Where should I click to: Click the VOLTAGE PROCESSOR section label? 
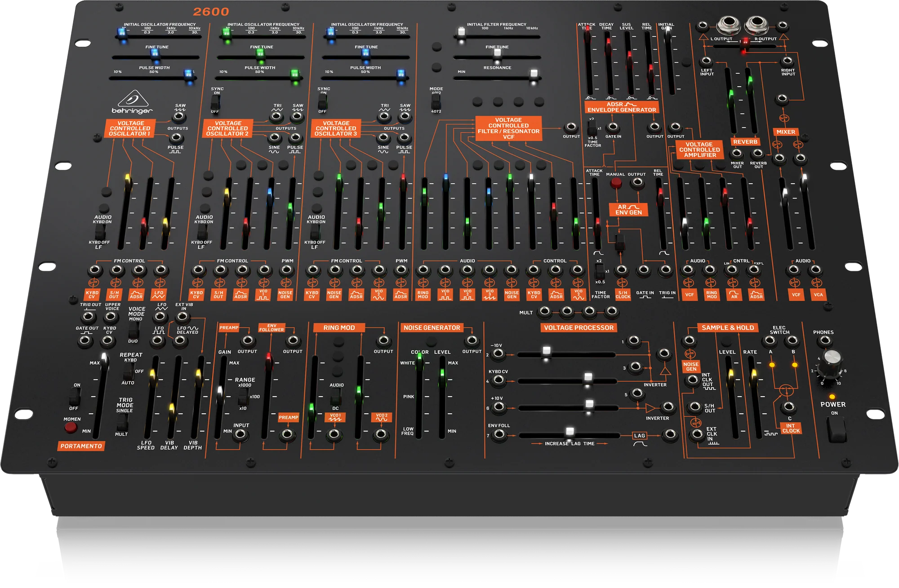click(x=579, y=327)
